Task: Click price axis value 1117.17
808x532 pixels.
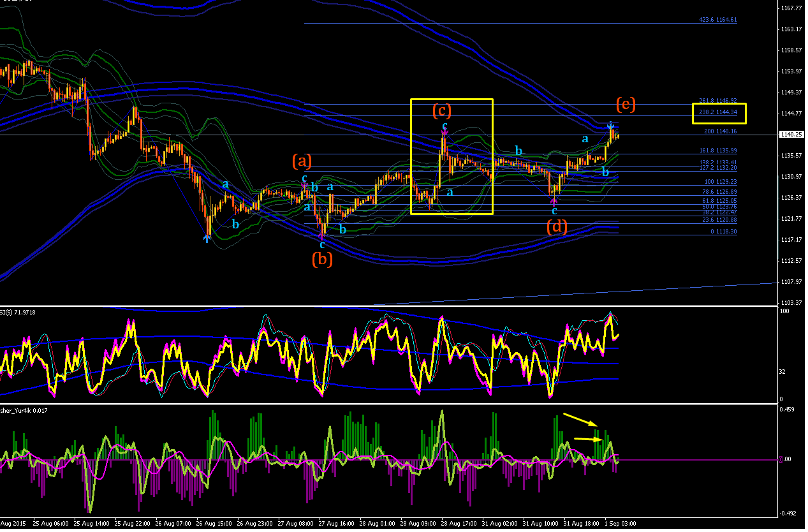Action: click(792, 240)
